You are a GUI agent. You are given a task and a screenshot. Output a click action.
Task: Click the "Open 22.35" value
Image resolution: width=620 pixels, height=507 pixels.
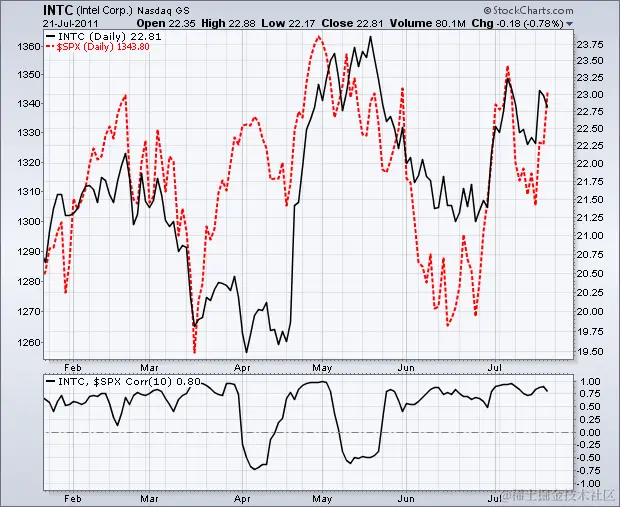click(166, 24)
